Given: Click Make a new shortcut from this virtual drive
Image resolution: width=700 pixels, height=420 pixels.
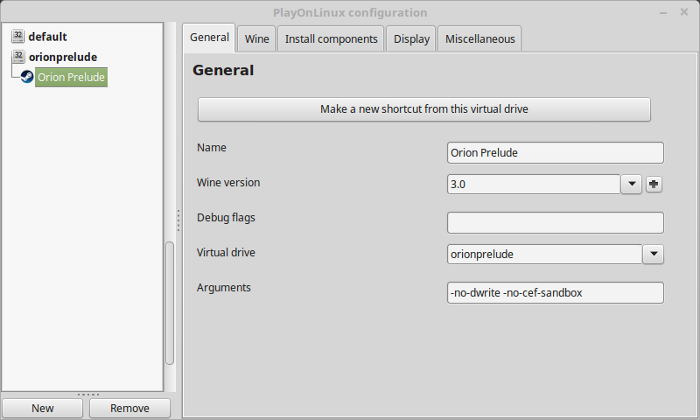Looking at the screenshot, I should tap(424, 109).
